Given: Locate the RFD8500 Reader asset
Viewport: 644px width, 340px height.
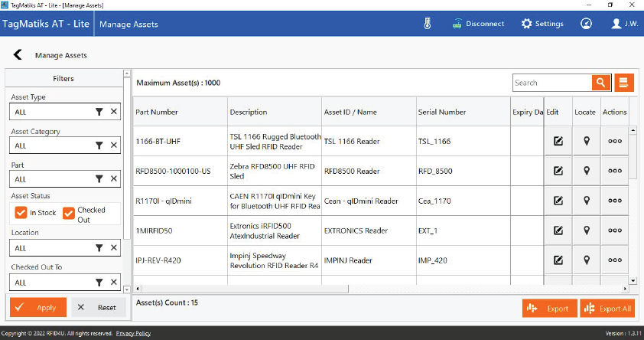Looking at the screenshot, I should coord(587,171).
